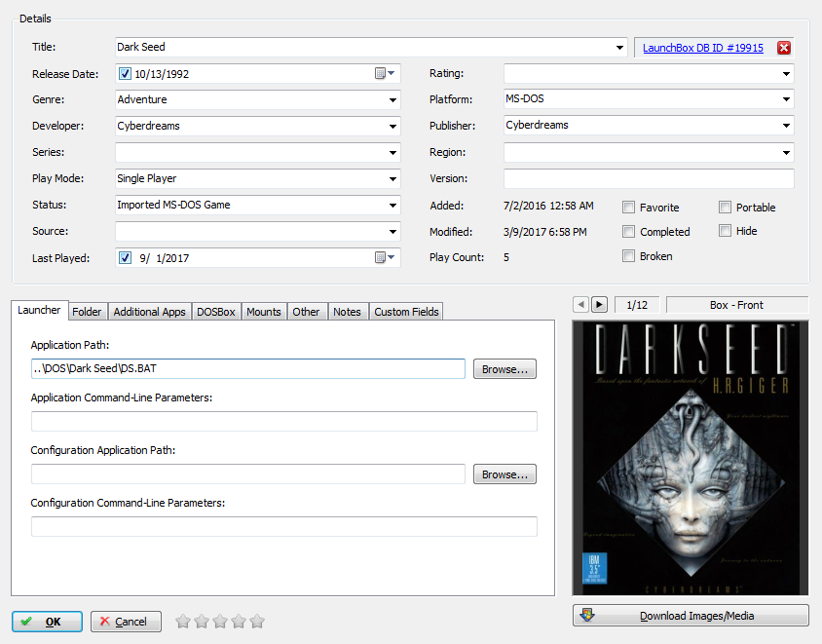Screen dimensions: 822x644
Task: Set rating to two stars
Action: 202,622
